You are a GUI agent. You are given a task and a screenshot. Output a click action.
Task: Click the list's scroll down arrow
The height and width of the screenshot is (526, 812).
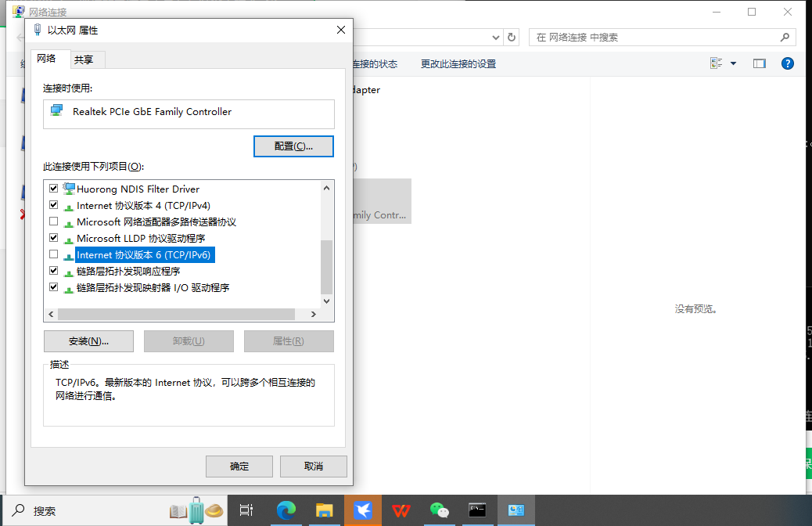point(328,301)
